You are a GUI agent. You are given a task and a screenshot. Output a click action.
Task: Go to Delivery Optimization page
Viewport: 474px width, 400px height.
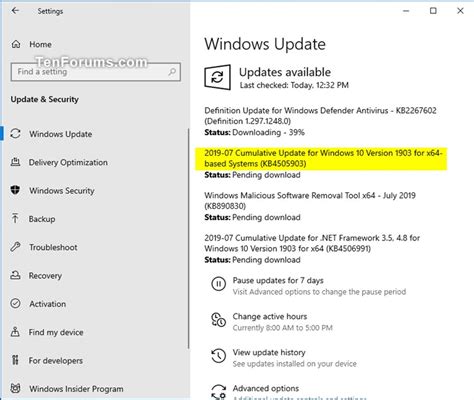click(x=68, y=162)
